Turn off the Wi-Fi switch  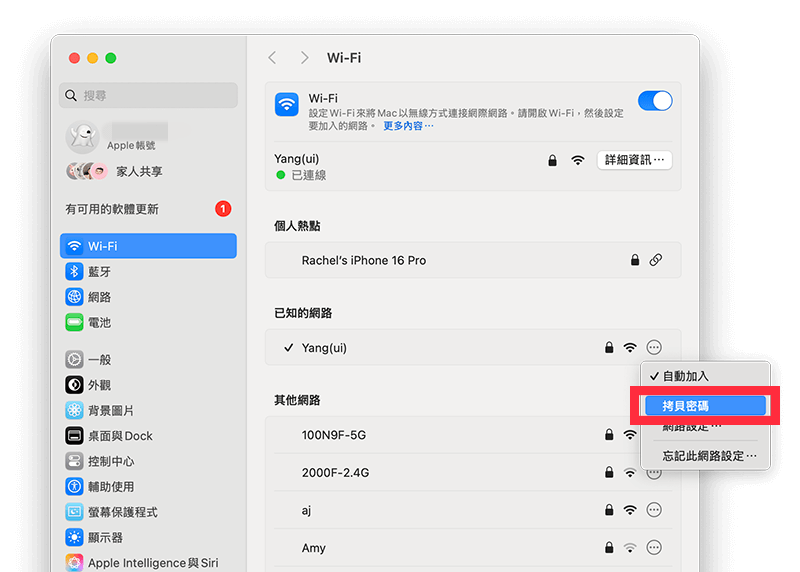tap(655, 101)
